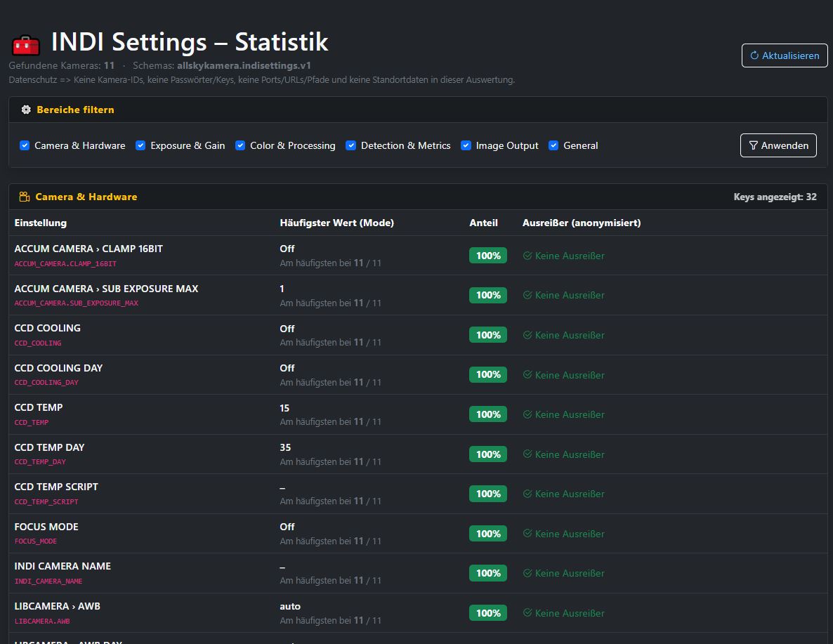Click the outlier check icon in the CLAMP 16BIT row
Viewport: 833px width, 644px height.
coord(527,256)
